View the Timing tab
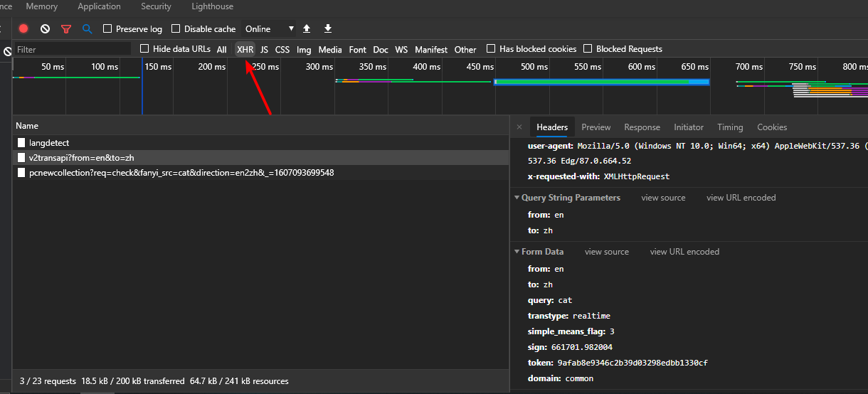This screenshot has height=394, width=868. click(730, 127)
